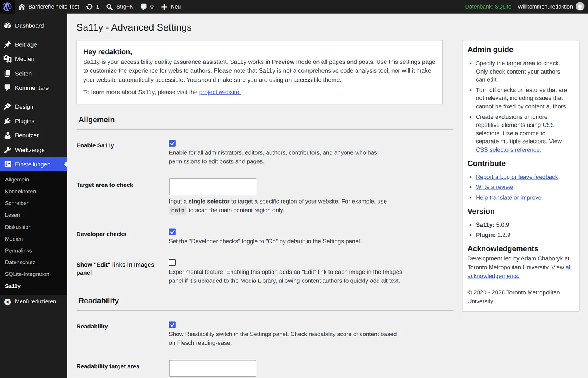Viewport: 588px width, 378px height.
Task: Click the Menü reduzieren label
Action: tap(36, 301)
